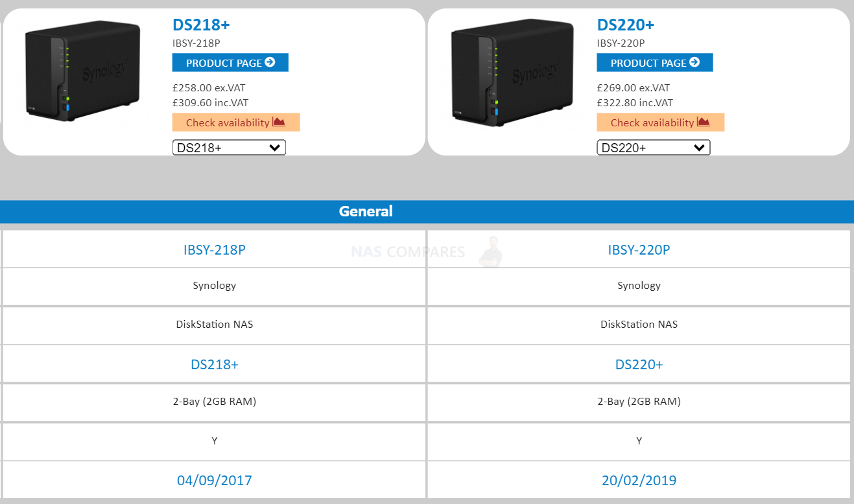The width and height of the screenshot is (854, 504).
Task: Click Synology cell in DS220+ column
Action: (639, 286)
